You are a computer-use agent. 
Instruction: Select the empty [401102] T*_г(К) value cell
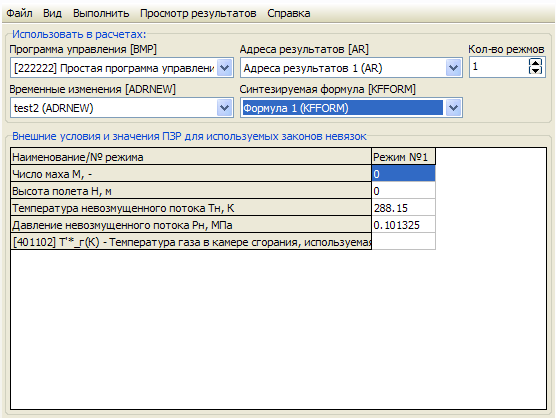pyautogui.click(x=404, y=242)
